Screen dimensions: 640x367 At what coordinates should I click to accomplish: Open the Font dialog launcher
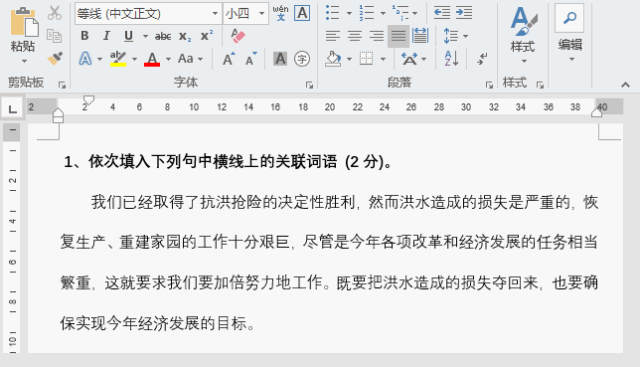(309, 85)
